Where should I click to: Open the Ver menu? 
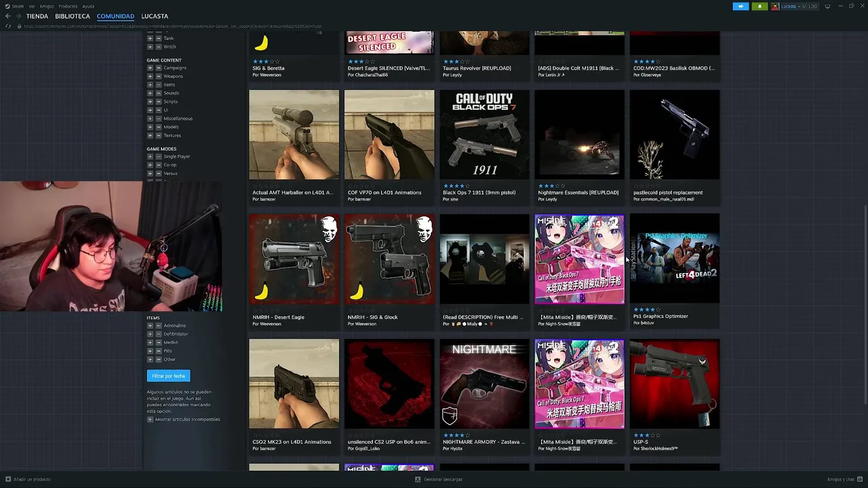31,6
